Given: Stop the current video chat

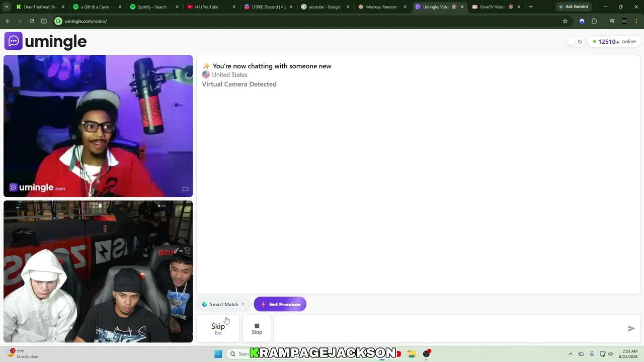Looking at the screenshot, I should tap(257, 328).
